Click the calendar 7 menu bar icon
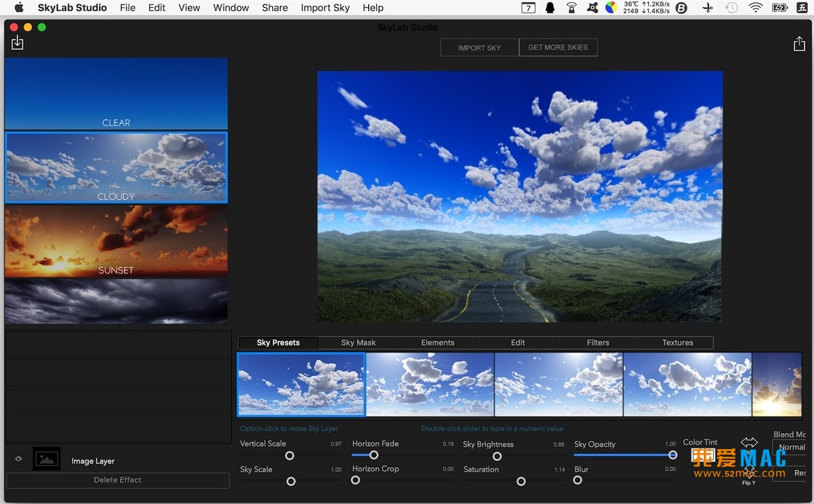The width and height of the screenshot is (814, 504). (528, 7)
